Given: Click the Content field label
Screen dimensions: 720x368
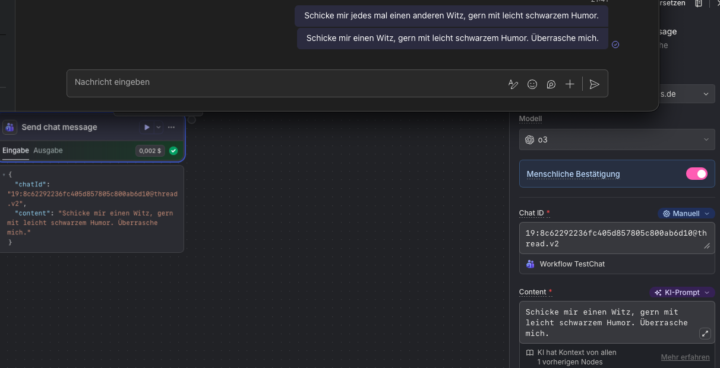Looking at the screenshot, I should tap(533, 292).
